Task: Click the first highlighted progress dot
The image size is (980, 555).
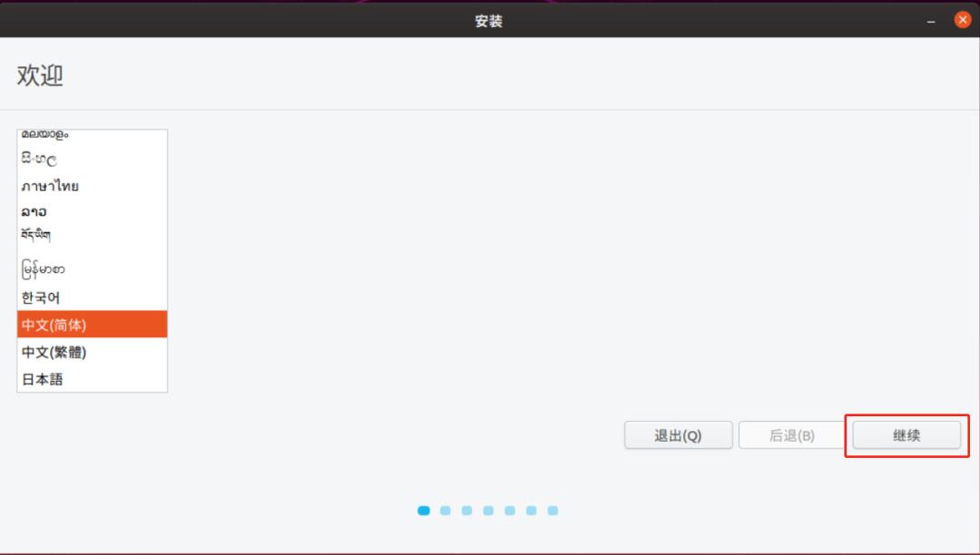Action: (x=424, y=510)
